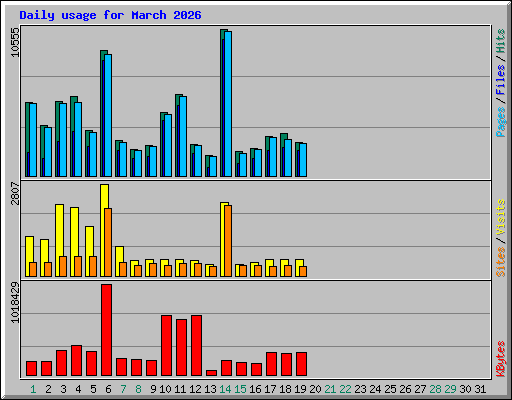The image size is (512, 400).
Task: Select the tallest red KBytes bar, day 6
Action: pos(106,330)
